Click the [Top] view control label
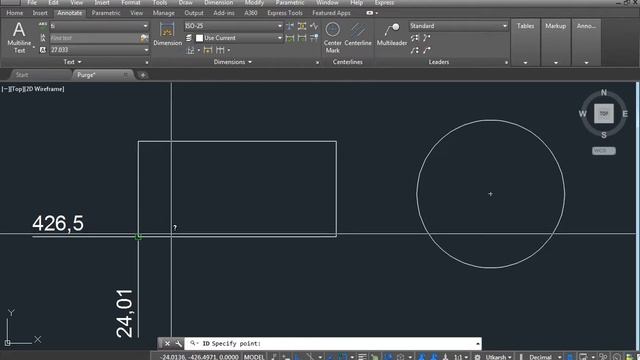This screenshot has width=640, height=360. [x=16, y=89]
